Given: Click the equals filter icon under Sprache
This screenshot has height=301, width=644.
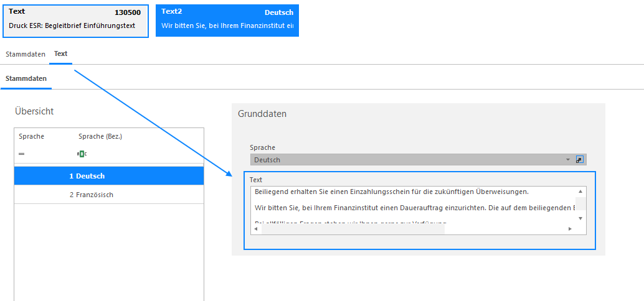Looking at the screenshot, I should pos(21,154).
